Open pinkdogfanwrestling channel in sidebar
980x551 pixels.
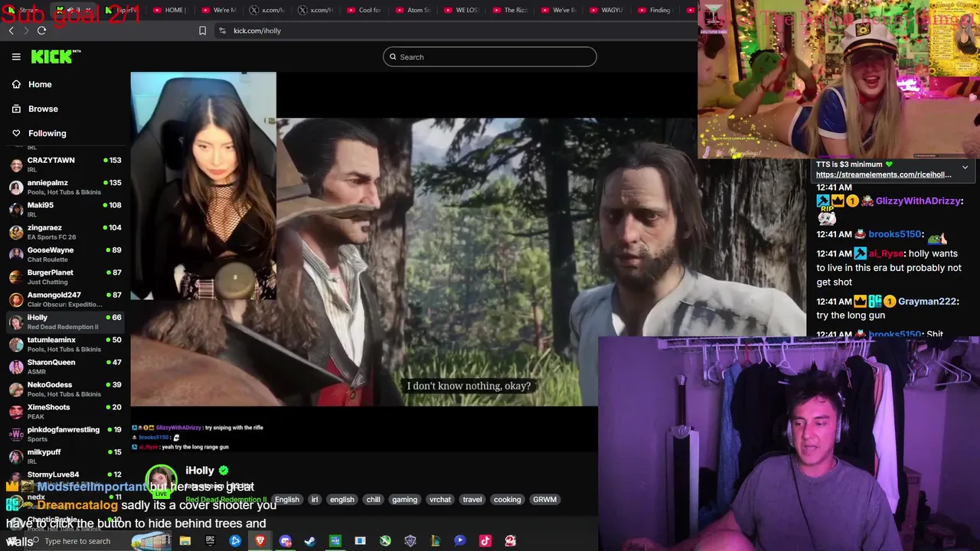click(x=64, y=434)
